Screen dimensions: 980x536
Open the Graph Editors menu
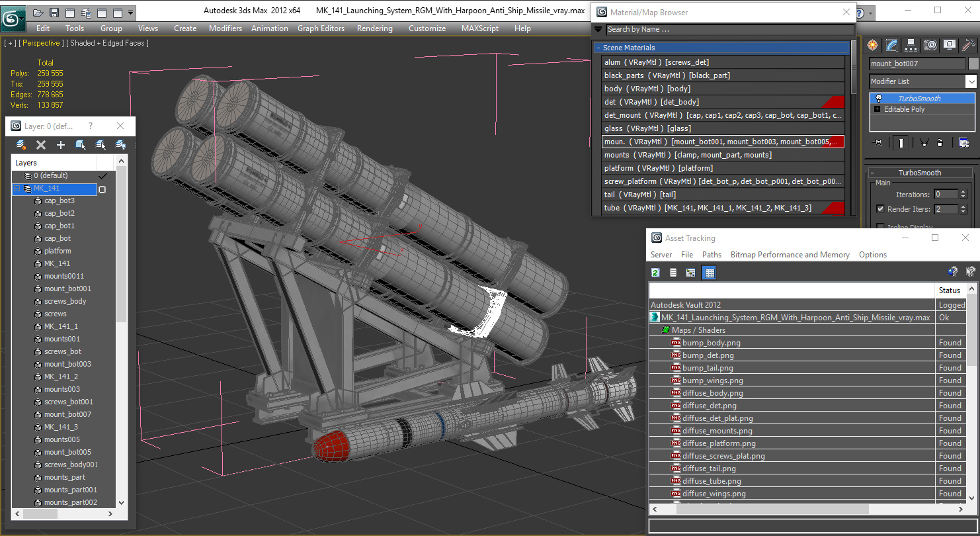click(x=321, y=28)
